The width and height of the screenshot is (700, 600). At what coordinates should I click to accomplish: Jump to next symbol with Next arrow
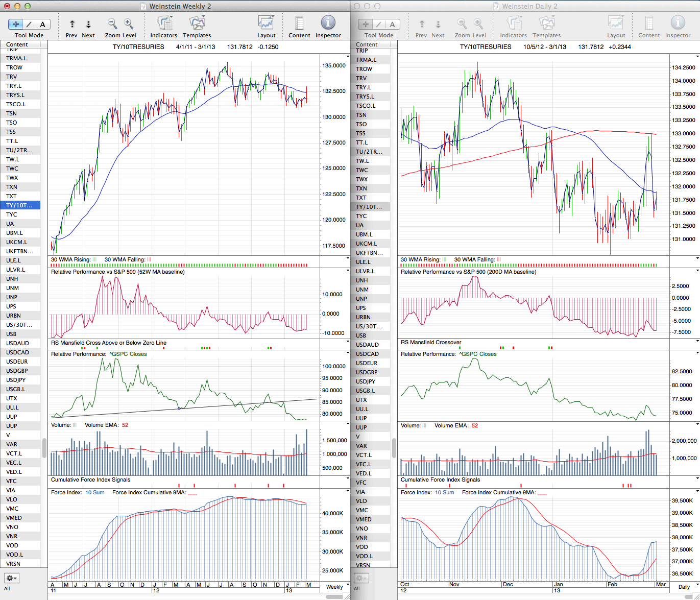tap(88, 24)
